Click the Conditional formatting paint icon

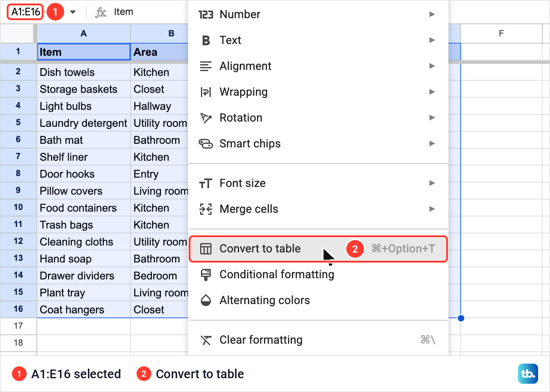206,275
